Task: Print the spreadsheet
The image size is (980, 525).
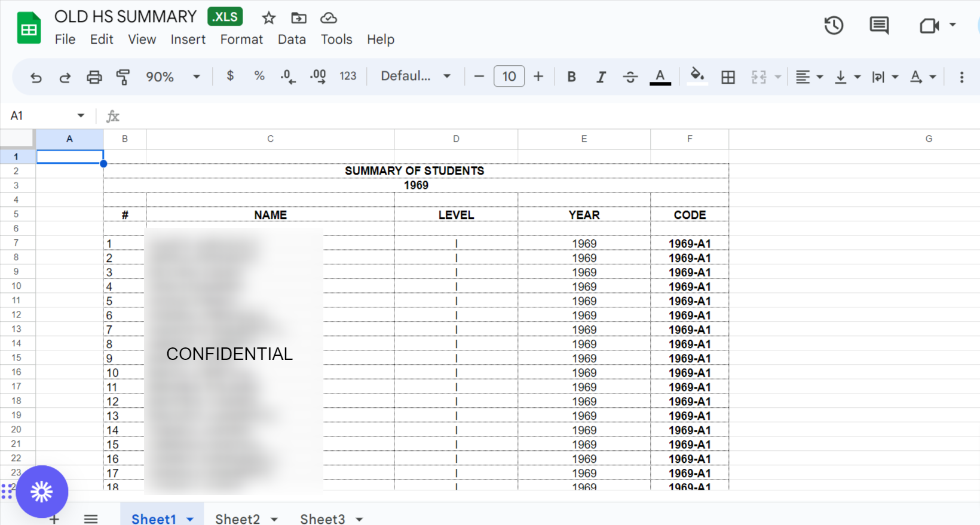Action: [94, 77]
